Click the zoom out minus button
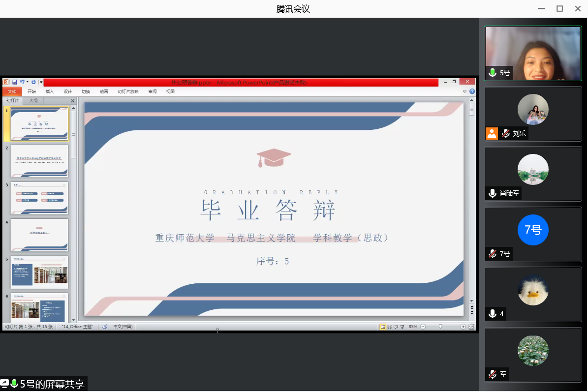Image resolution: width=588 pixels, height=392 pixels. coord(423,327)
